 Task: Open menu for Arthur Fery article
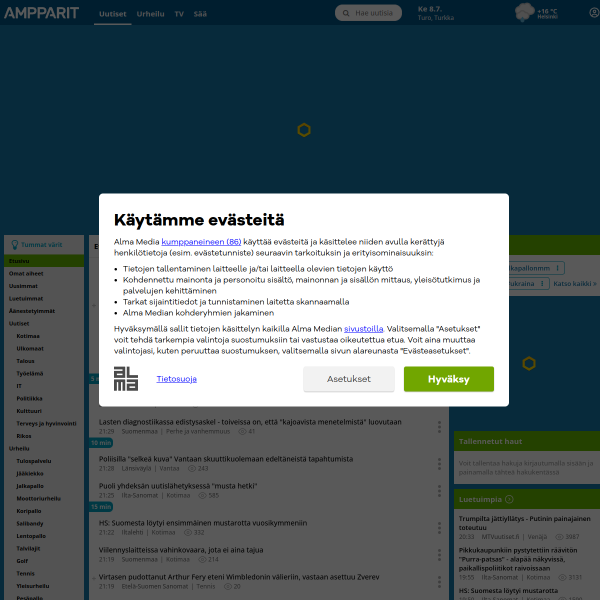(439, 582)
